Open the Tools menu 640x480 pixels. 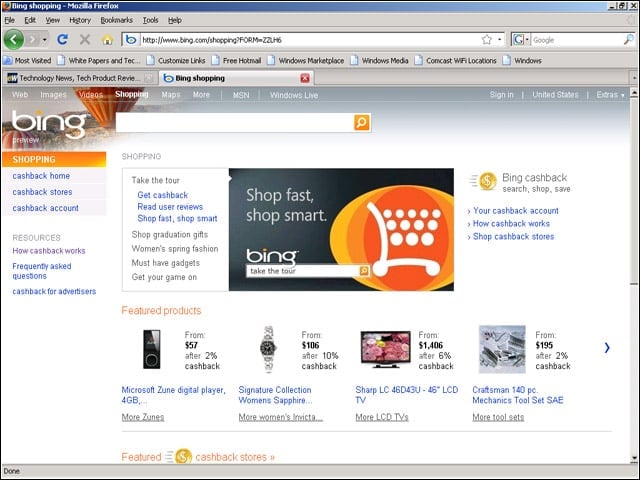[150, 20]
